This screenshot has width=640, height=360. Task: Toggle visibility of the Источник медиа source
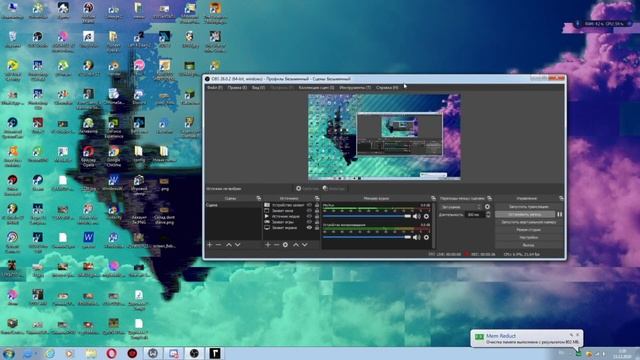point(309,216)
